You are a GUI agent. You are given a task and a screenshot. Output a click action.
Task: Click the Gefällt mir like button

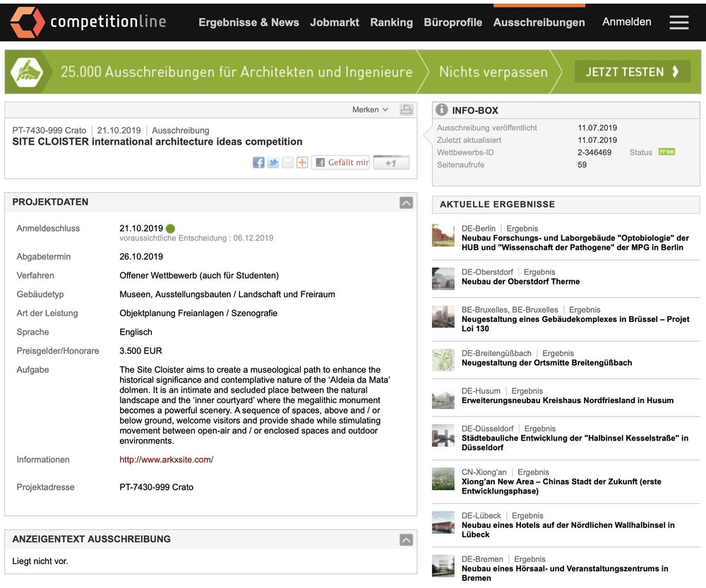(x=341, y=162)
